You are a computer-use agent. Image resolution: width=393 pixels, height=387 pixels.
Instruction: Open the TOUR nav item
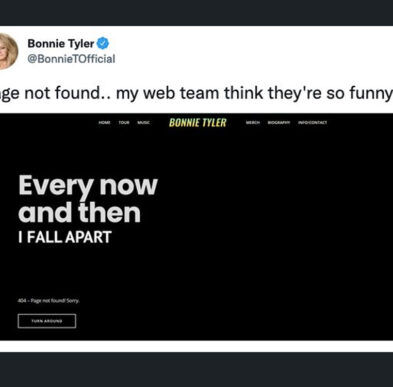[x=124, y=123]
